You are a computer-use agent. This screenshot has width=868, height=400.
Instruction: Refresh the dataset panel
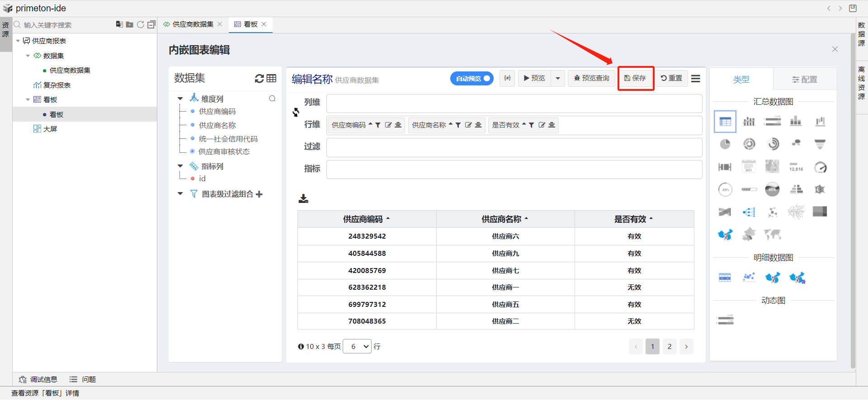(x=259, y=79)
